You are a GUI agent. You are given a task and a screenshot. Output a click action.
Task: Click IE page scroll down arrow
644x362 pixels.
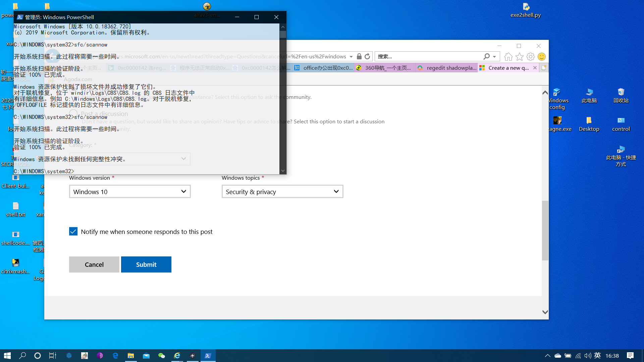(x=545, y=312)
